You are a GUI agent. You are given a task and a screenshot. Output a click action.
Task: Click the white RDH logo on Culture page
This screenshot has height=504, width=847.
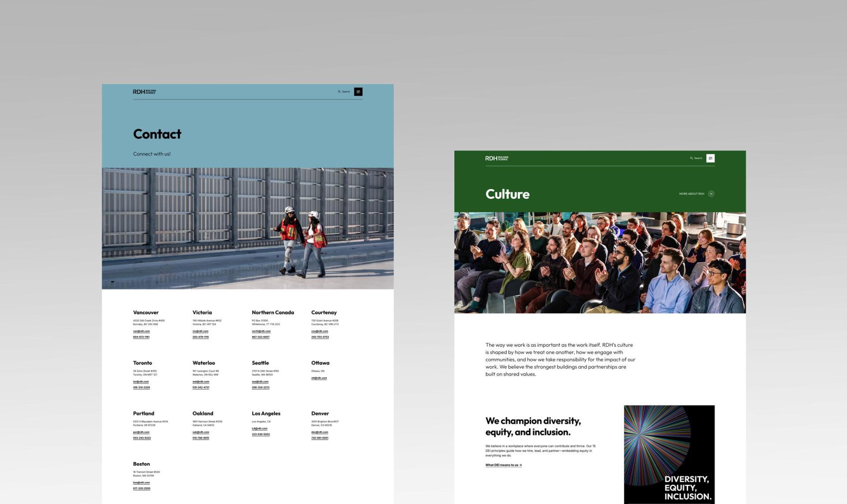[497, 158]
